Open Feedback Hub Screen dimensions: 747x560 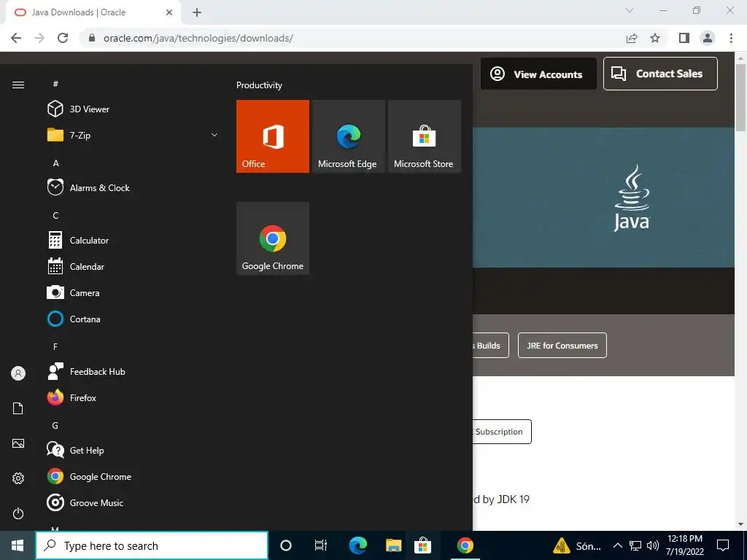coord(133,371)
